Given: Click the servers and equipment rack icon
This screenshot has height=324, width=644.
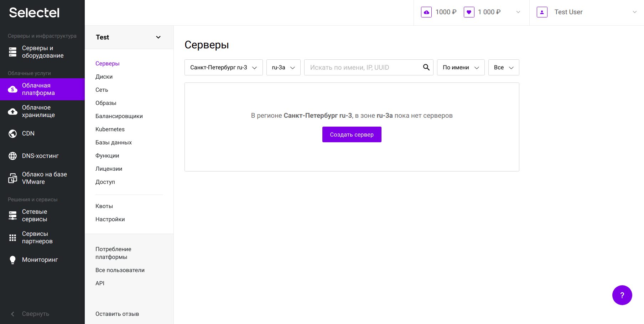Looking at the screenshot, I should coord(13,52).
